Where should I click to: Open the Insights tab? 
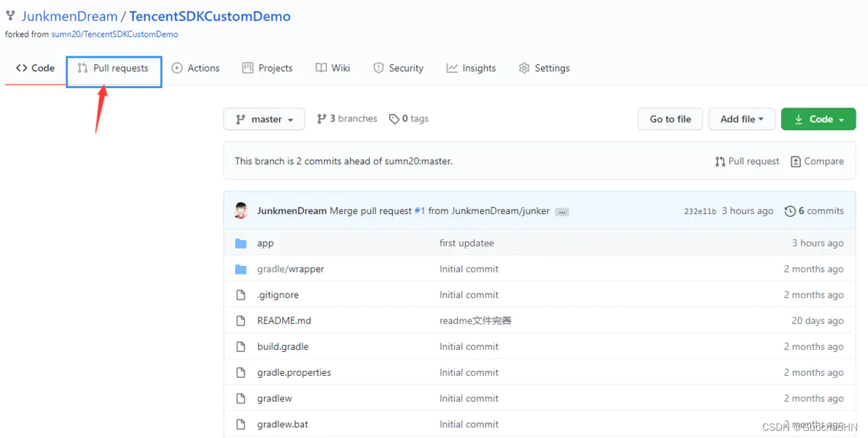coord(472,68)
